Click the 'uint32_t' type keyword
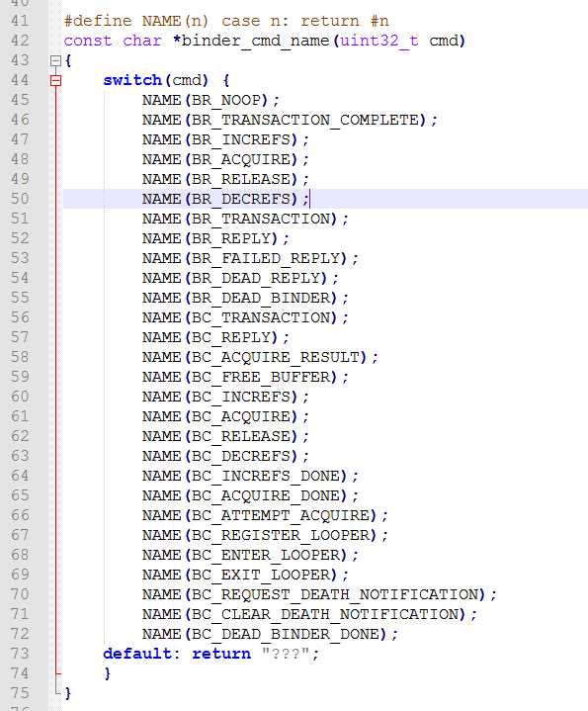 point(379,41)
